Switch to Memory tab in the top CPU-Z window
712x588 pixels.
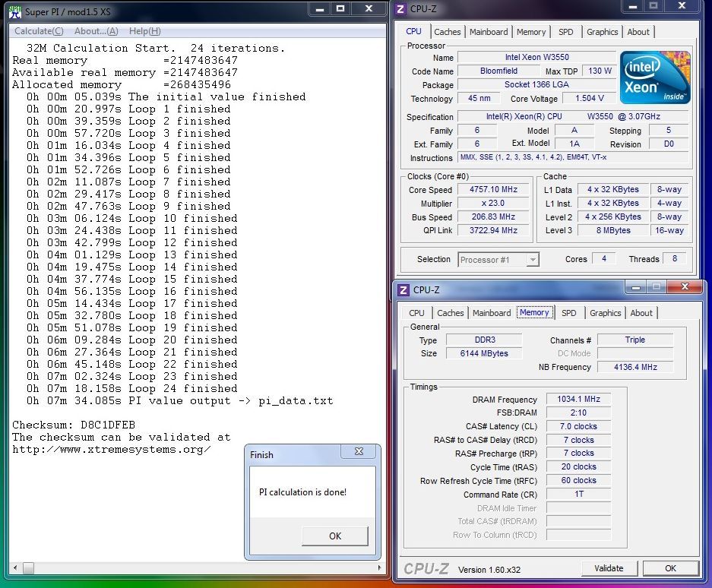[531, 32]
